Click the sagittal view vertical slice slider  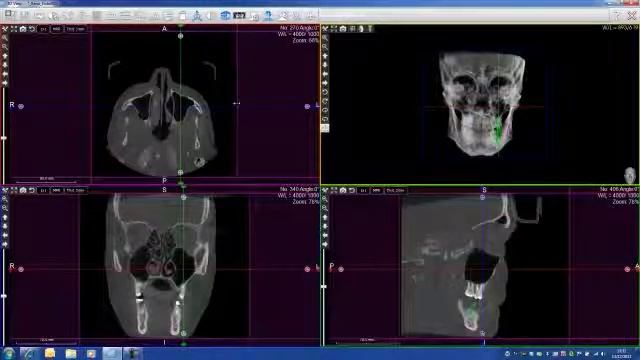click(324, 287)
